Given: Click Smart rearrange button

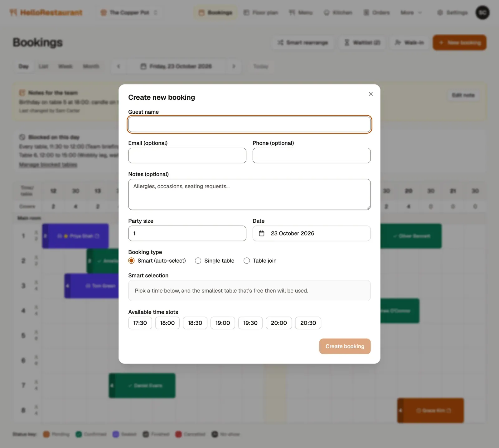Looking at the screenshot, I should point(303,42).
